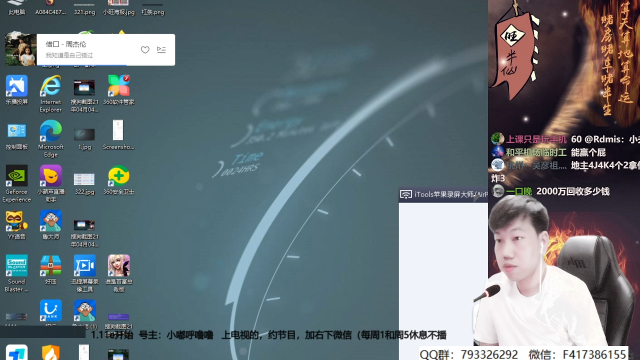
Task: Click chat username 一口唵
Action: coord(519,191)
